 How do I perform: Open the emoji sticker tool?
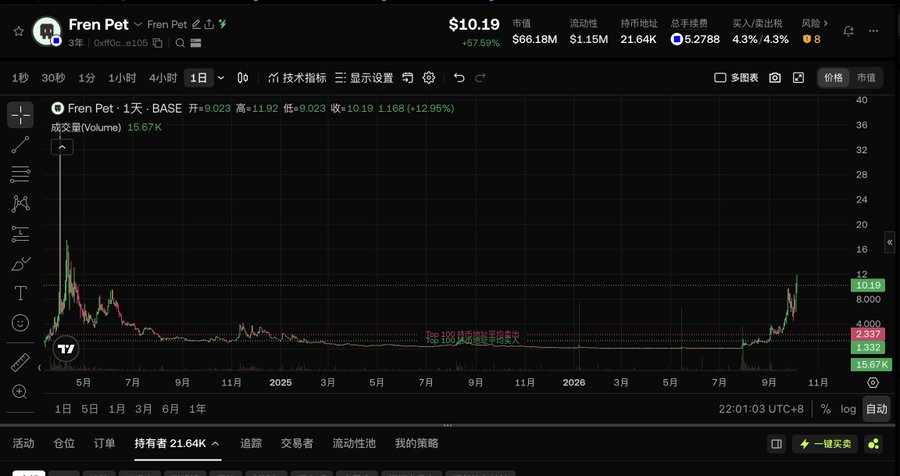(20, 323)
